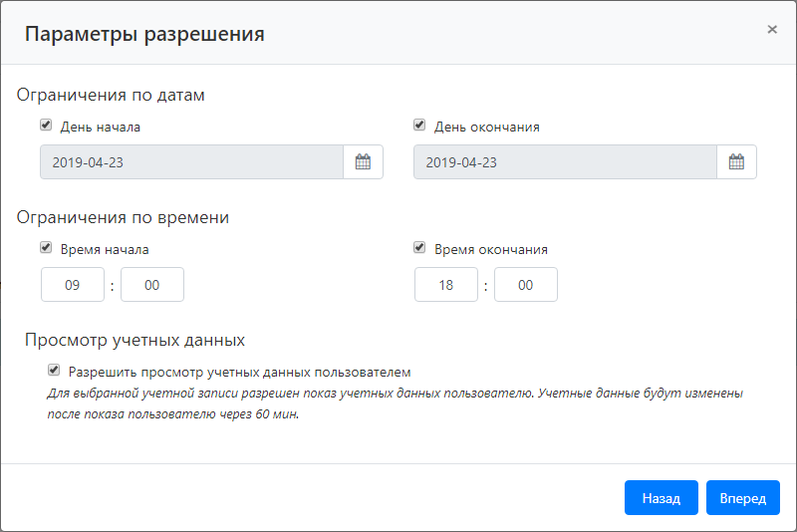Toggle the День начала checkbox
Screen dimensions: 797x532
46,126
